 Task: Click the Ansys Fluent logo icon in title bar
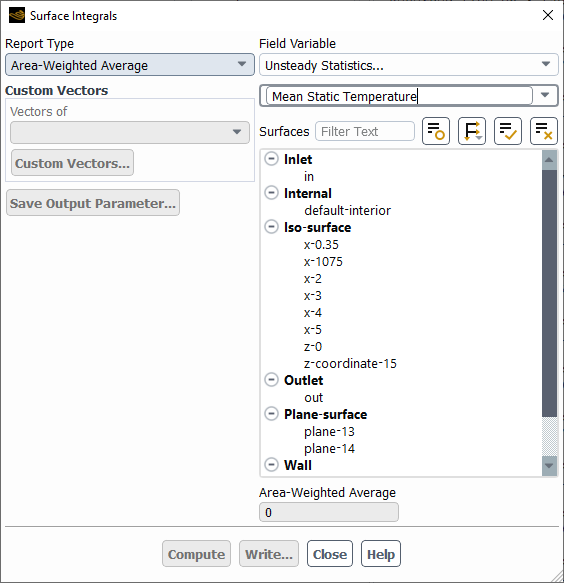(17, 16)
